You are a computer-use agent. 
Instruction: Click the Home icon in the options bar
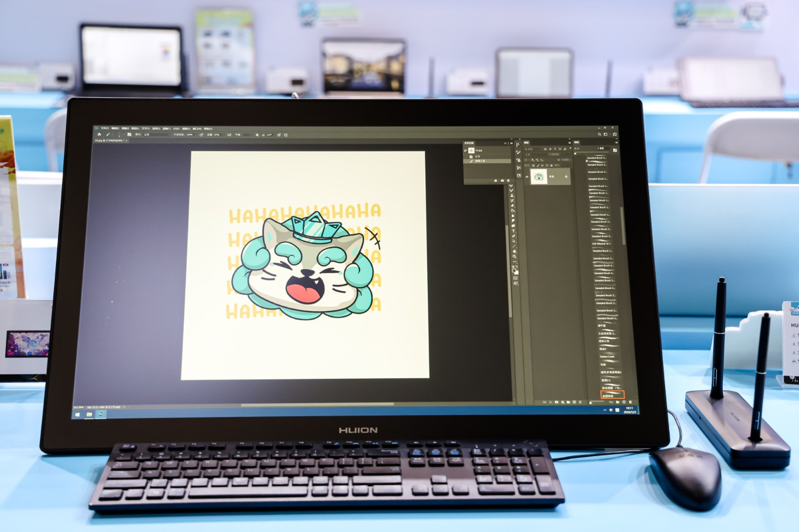point(99,134)
